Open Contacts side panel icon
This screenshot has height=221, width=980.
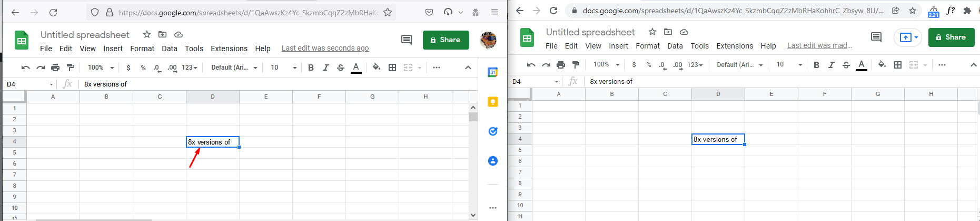tap(493, 161)
